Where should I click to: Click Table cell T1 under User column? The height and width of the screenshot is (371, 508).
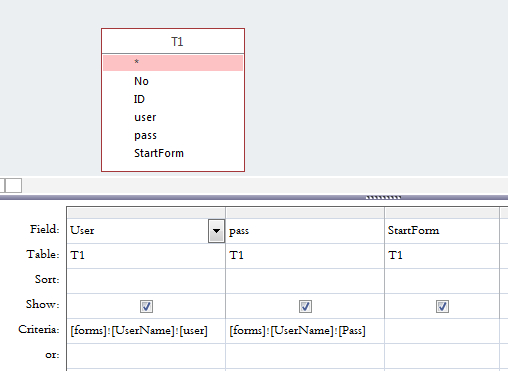pos(146,256)
